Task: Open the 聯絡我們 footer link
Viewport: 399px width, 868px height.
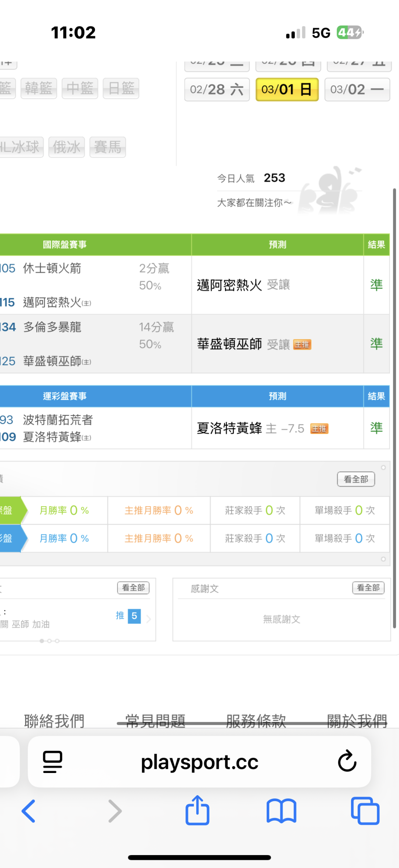Action: 54,720
